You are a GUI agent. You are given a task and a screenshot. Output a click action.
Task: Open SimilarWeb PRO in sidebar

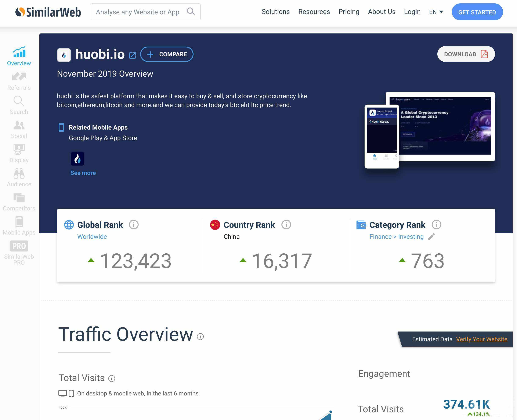coord(19,253)
